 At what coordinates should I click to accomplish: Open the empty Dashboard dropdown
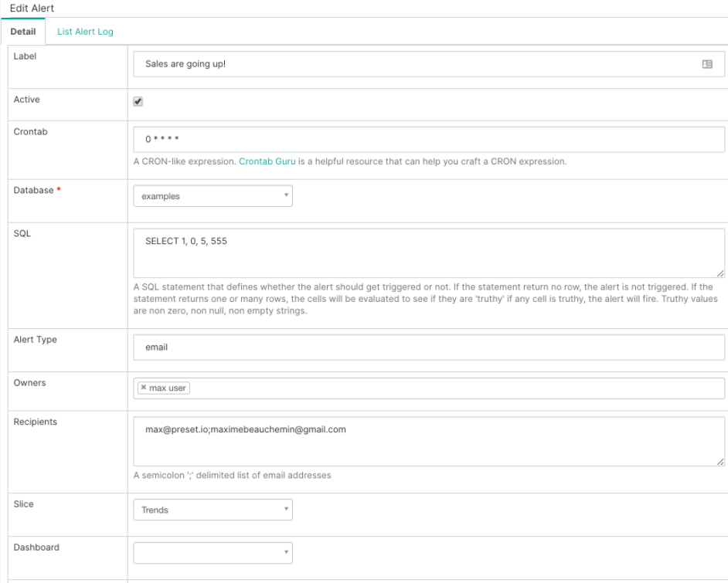[x=213, y=552]
